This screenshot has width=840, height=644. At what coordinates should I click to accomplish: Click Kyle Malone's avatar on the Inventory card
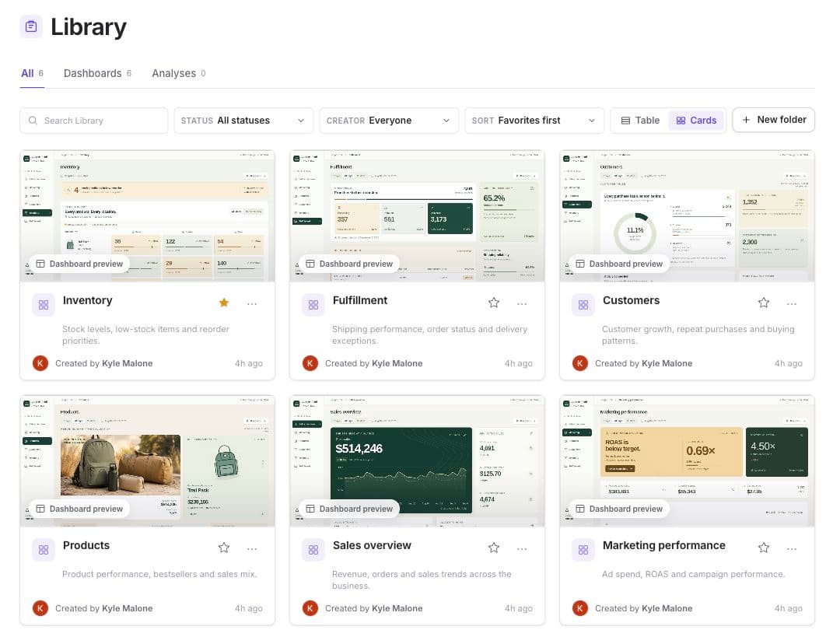(x=40, y=363)
